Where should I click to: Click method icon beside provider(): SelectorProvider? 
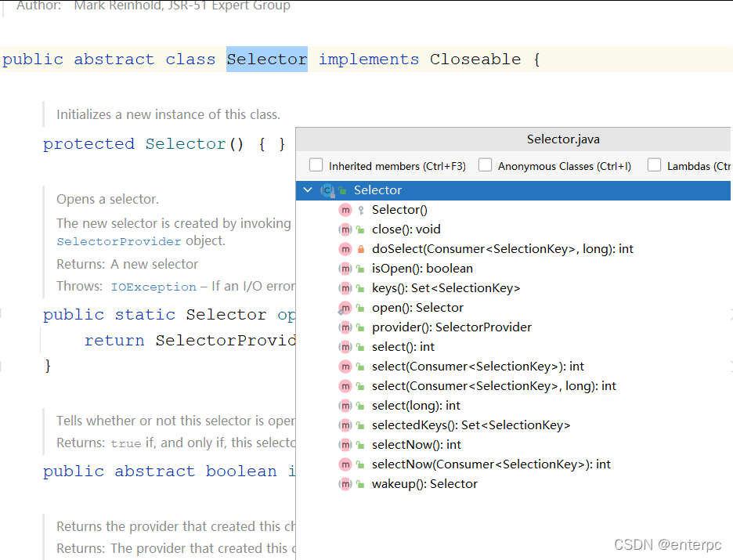345,327
